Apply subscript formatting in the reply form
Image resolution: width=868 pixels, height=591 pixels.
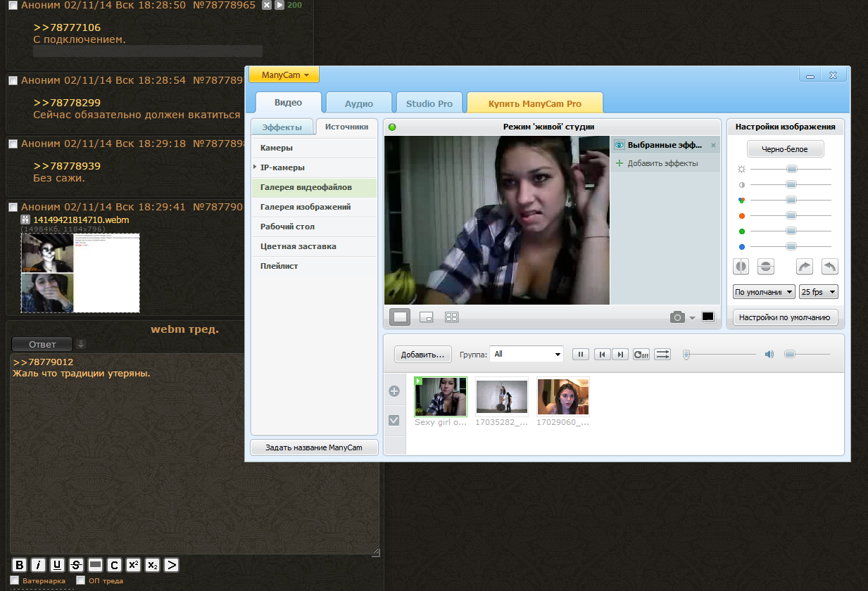pos(153,565)
